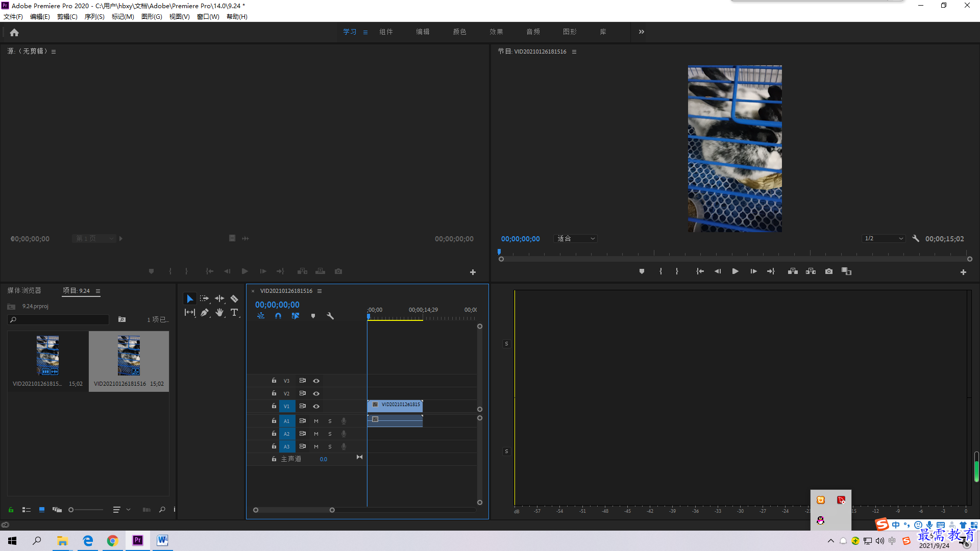Mark Out point in program monitor
980x551 pixels.
click(x=677, y=271)
